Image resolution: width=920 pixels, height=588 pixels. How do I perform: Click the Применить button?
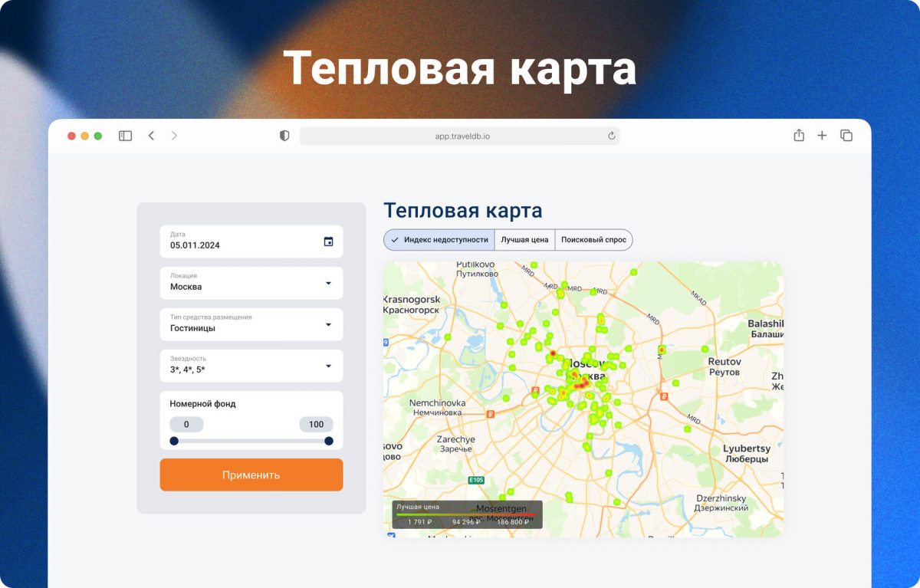coord(251,475)
